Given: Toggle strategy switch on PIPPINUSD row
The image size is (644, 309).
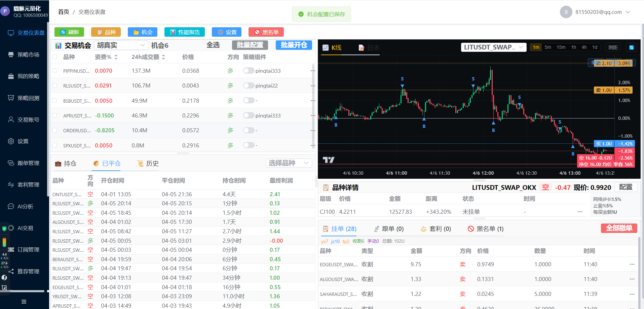Looking at the screenshot, I should (x=249, y=71).
